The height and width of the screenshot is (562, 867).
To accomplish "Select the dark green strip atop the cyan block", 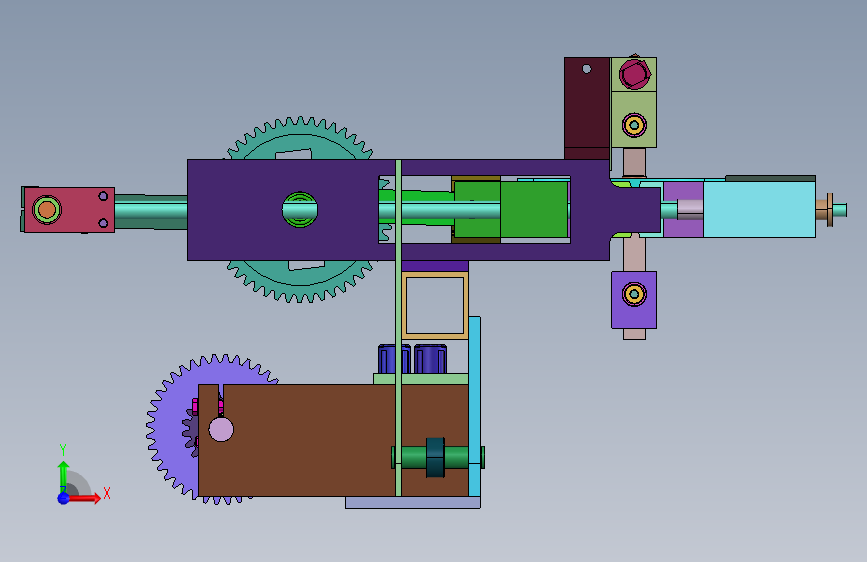I will pos(770,178).
